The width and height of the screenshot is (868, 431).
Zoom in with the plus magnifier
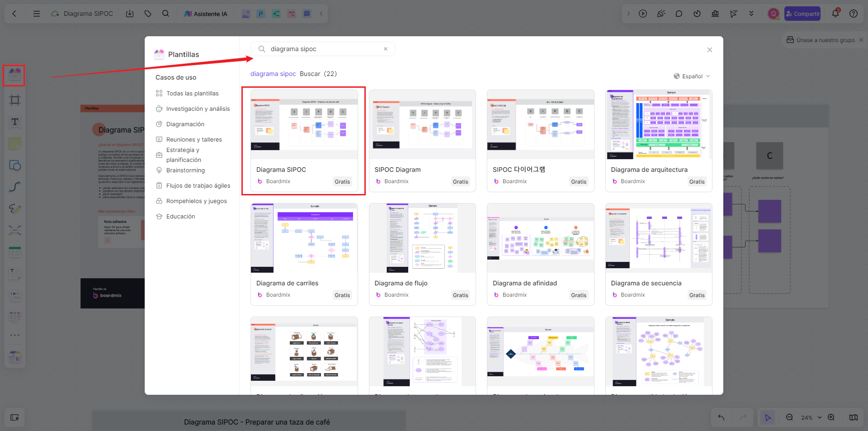[x=831, y=417]
